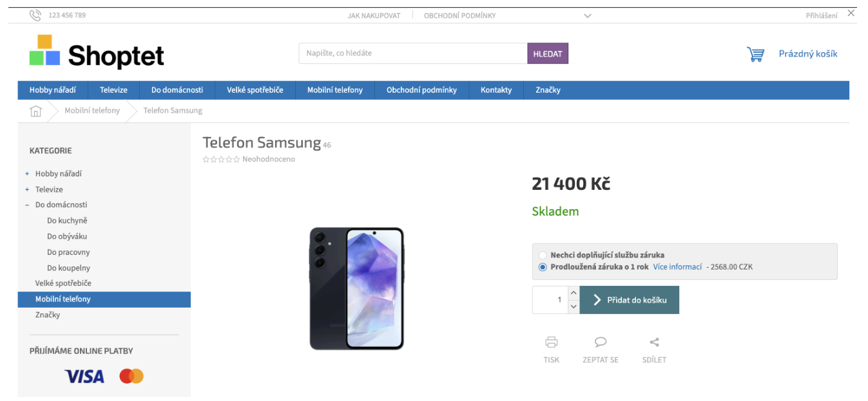The width and height of the screenshot is (868, 401).
Task: Open Kontakty in the navigation bar
Action: (496, 90)
